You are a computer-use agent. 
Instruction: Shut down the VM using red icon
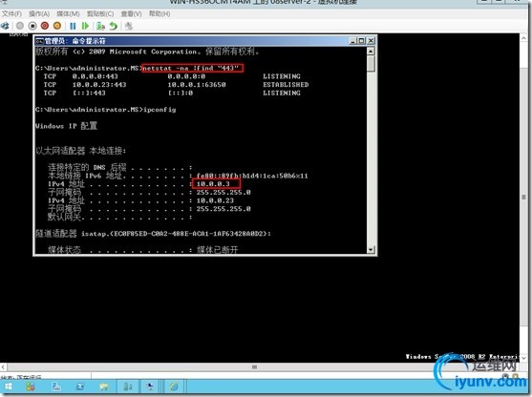click(x=45, y=26)
